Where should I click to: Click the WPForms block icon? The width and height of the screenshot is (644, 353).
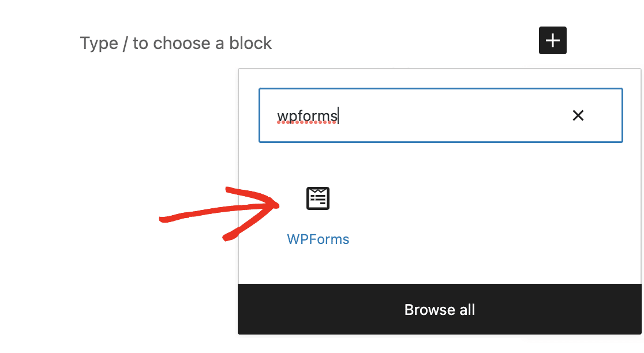point(318,198)
